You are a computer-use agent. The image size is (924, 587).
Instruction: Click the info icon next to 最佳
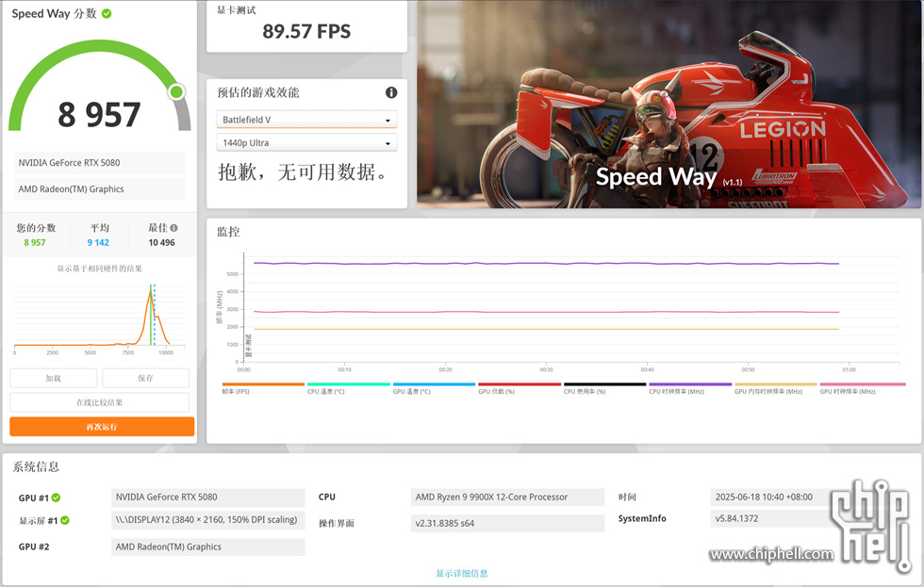(x=173, y=228)
